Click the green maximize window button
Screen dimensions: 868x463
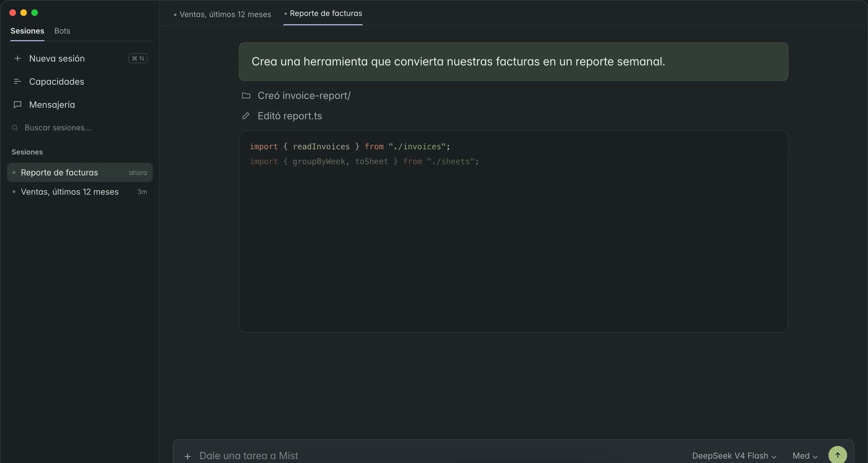point(35,13)
